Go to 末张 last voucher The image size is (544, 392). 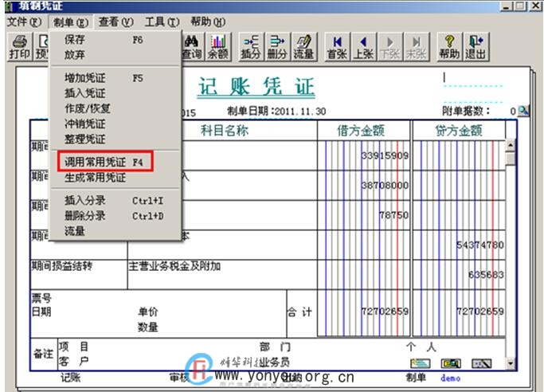[x=417, y=47]
